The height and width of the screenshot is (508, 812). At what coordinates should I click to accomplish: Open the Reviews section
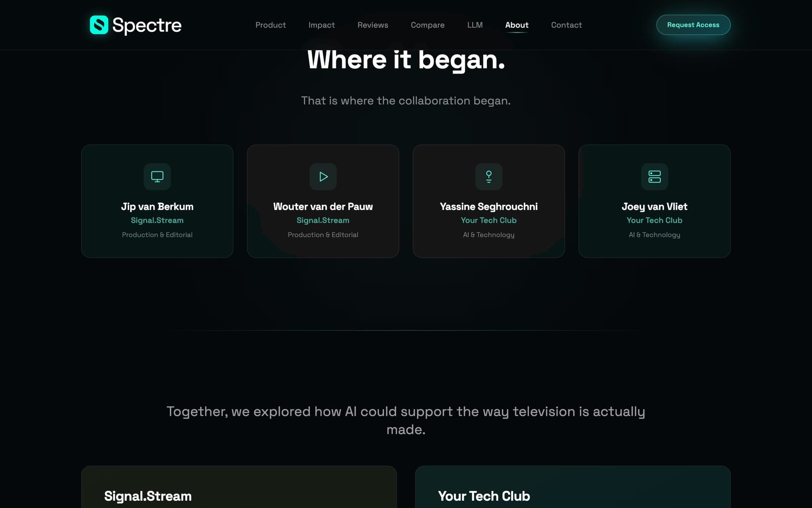click(x=373, y=25)
